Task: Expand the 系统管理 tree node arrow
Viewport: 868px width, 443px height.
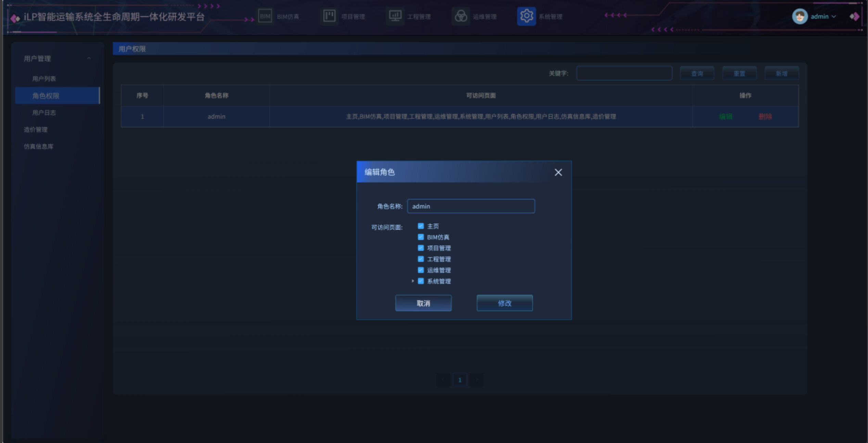Action: (x=413, y=281)
